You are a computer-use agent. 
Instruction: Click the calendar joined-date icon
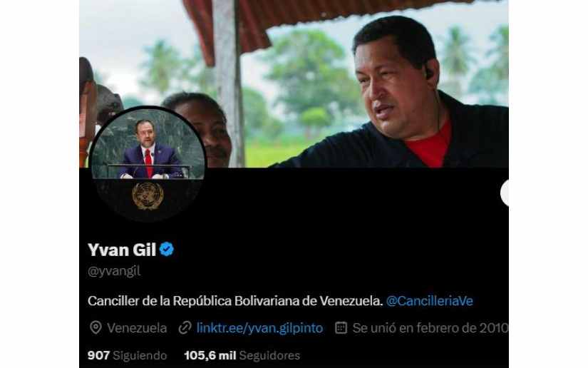(x=341, y=328)
